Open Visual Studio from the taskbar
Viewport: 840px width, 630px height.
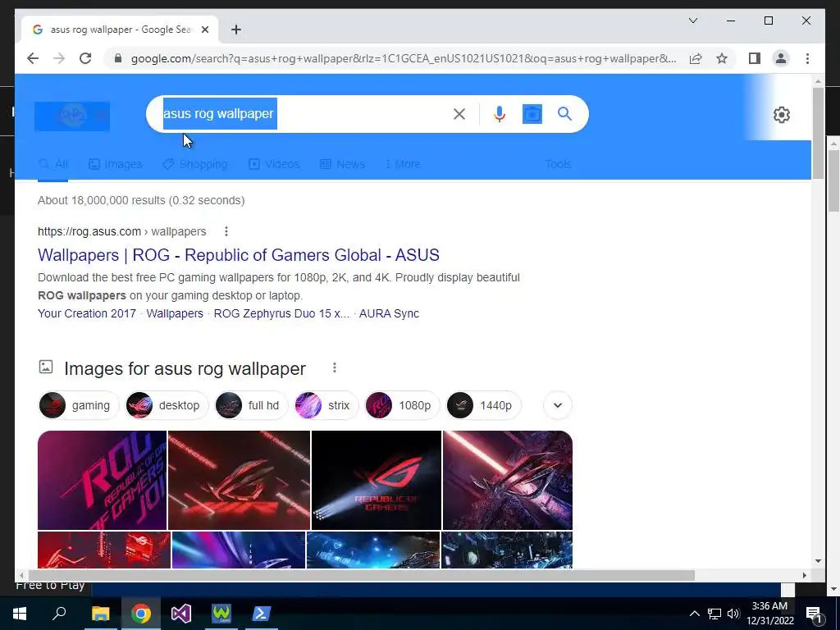point(181,614)
